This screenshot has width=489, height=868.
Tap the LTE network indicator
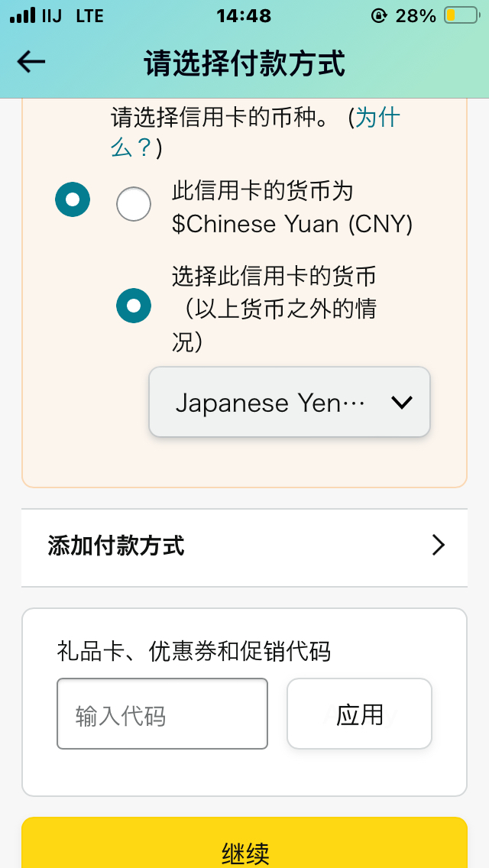pyautogui.click(x=89, y=15)
